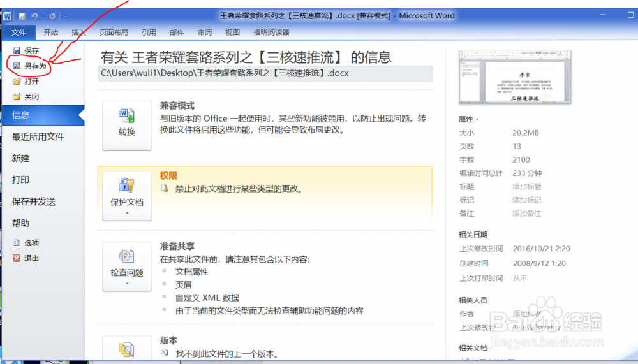Expand the 属性 properties dropdown
Image resolution: width=638 pixels, height=364 pixels.
(x=469, y=120)
